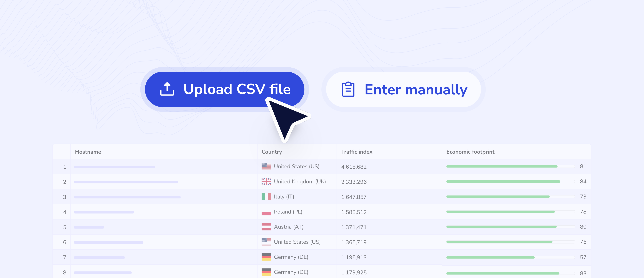The height and width of the screenshot is (278, 644).
Task: Choose the Enter manually button
Action: point(403,89)
